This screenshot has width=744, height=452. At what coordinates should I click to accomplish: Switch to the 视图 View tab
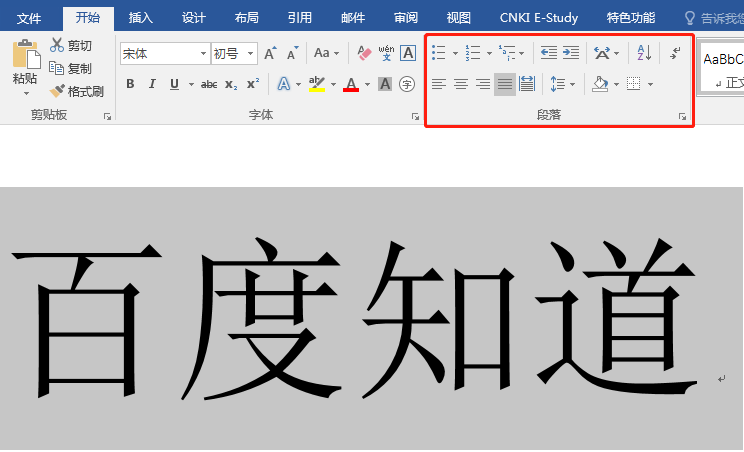459,18
